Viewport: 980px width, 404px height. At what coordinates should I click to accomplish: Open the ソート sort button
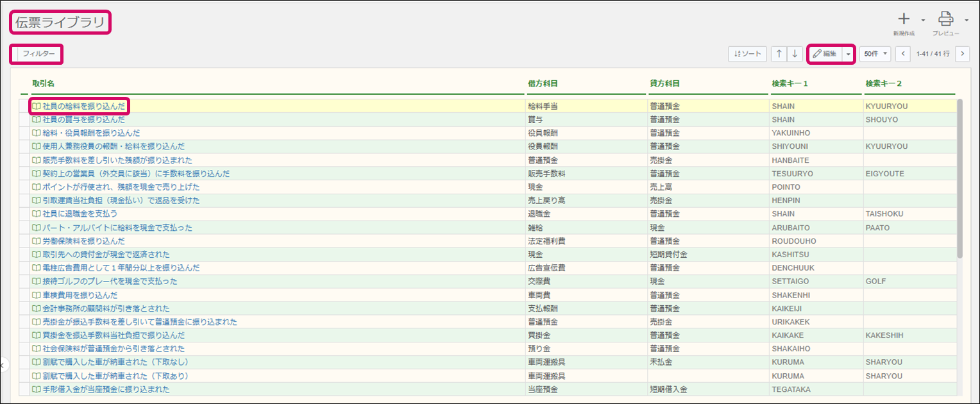tap(747, 54)
